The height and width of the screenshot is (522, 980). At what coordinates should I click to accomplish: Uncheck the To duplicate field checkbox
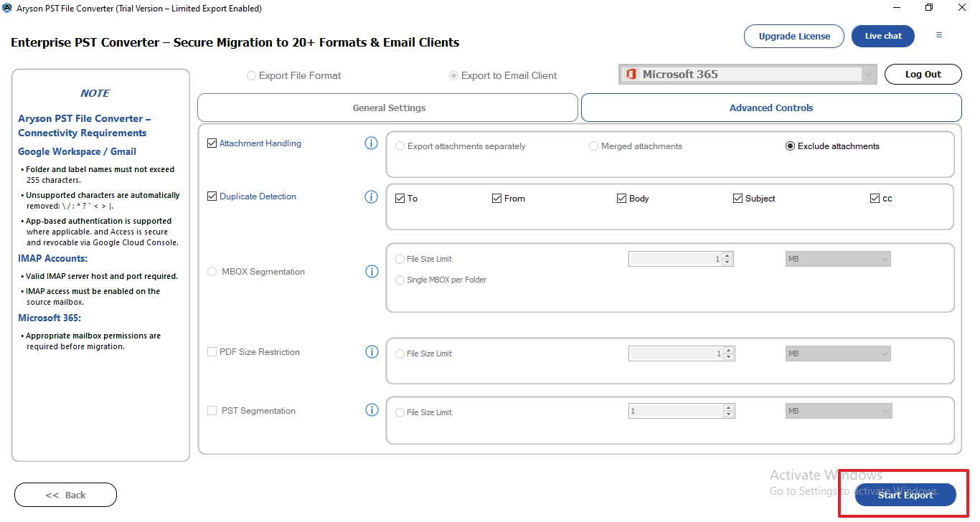pos(400,199)
